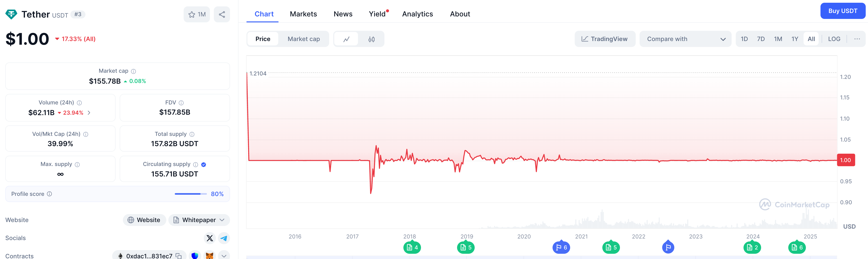Image resolution: width=868 pixels, height=259 pixels.
Task: Click the 0xdac1...831ec7 contract chip
Action: [149, 256]
